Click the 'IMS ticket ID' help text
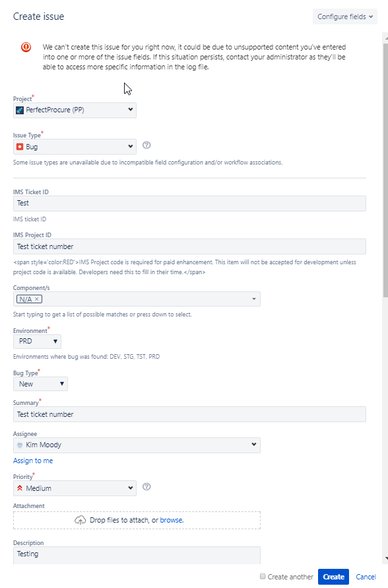388x588 pixels. (x=30, y=219)
